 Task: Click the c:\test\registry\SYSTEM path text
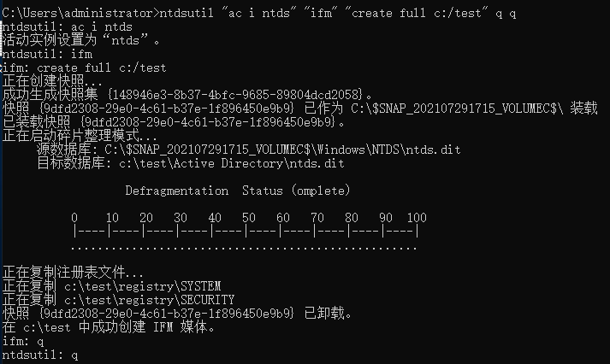point(142,286)
